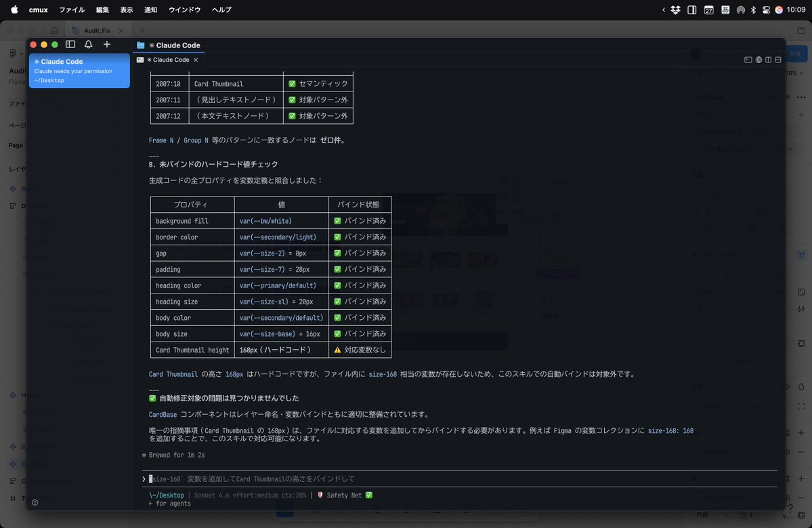Click 対象パターン外 in row 2007:12

[318, 115]
